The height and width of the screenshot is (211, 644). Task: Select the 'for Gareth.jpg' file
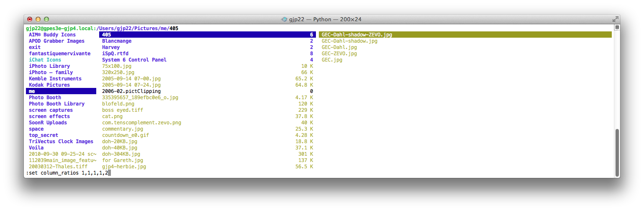point(123,160)
